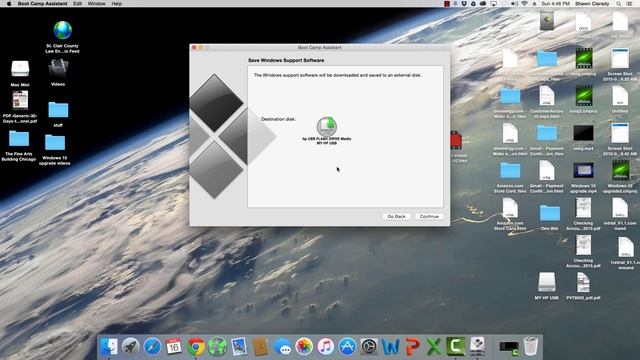Screen dimensions: 640x360
Task: Open App Store from the Dock
Action: click(347, 347)
